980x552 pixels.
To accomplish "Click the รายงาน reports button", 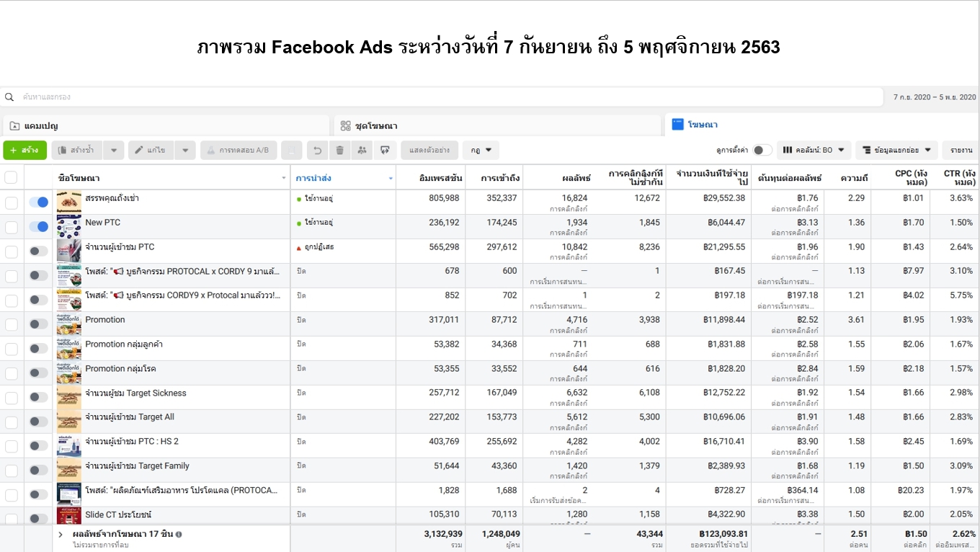I will [961, 150].
